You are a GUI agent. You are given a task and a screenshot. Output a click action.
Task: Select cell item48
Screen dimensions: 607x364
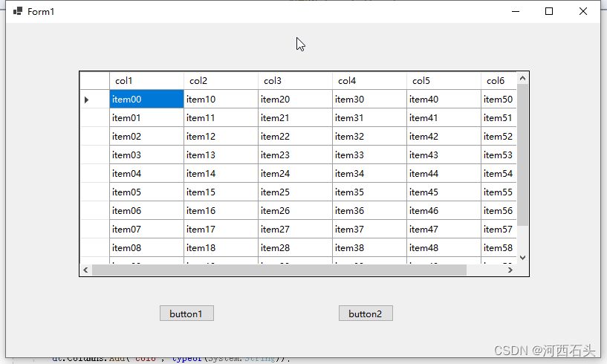click(444, 248)
